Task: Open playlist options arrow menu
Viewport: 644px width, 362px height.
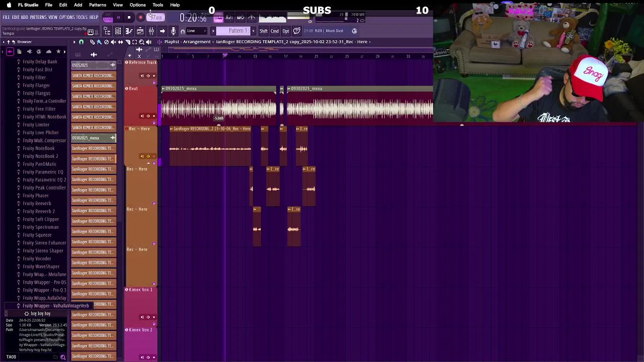Action: click(x=74, y=42)
